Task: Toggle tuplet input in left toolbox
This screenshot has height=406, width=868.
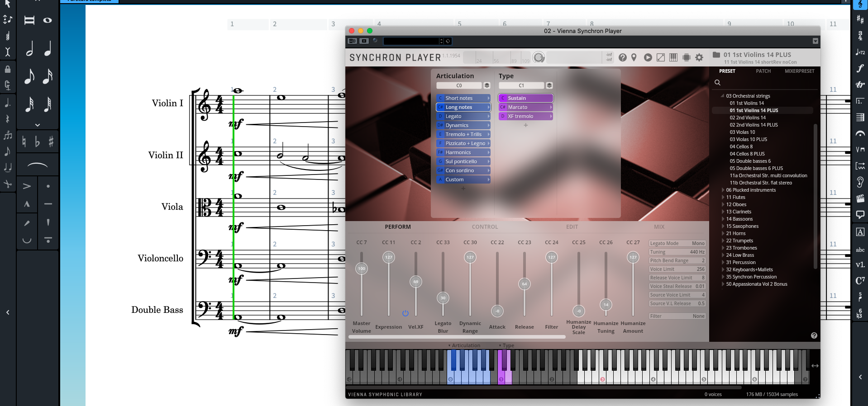Action: click(8, 135)
